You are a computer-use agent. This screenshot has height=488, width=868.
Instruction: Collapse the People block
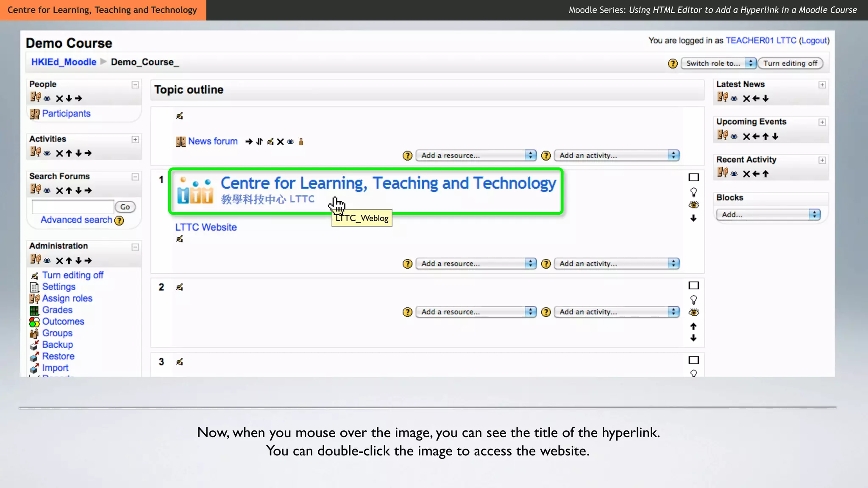(135, 85)
